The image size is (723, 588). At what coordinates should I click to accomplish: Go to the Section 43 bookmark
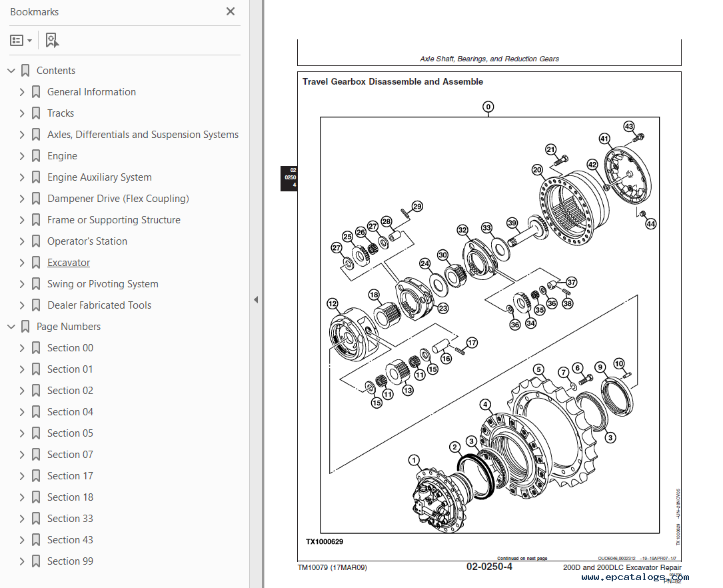point(70,539)
